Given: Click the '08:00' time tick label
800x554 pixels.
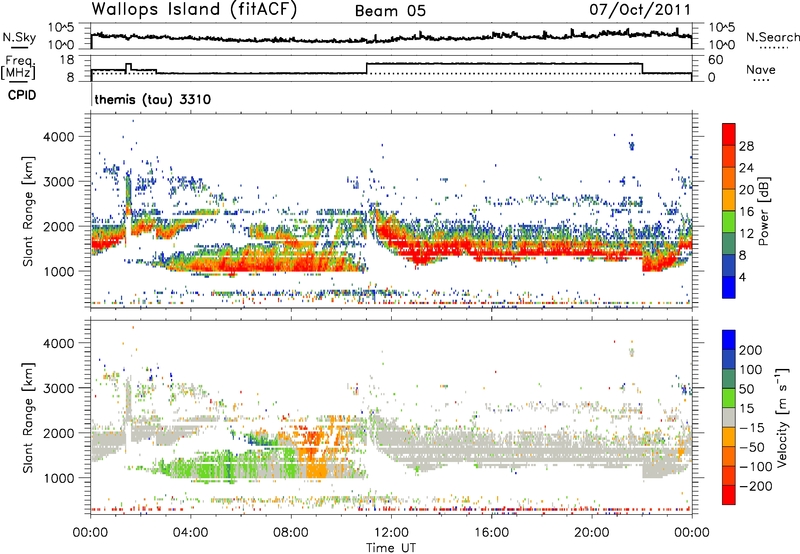Looking at the screenshot, I should [x=291, y=533].
